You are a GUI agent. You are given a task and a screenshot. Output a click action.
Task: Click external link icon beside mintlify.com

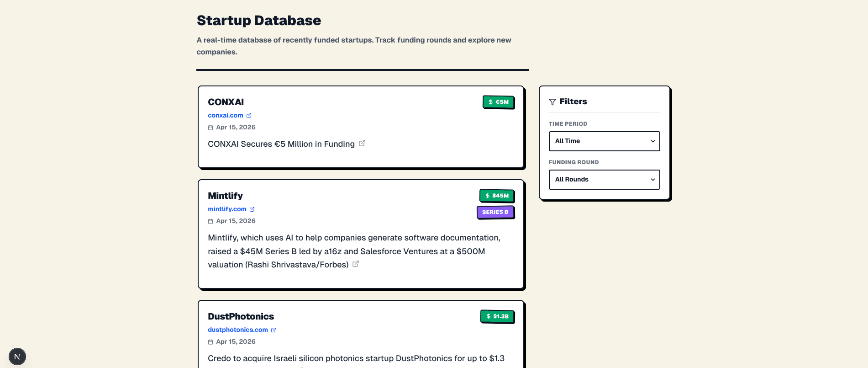click(x=252, y=209)
